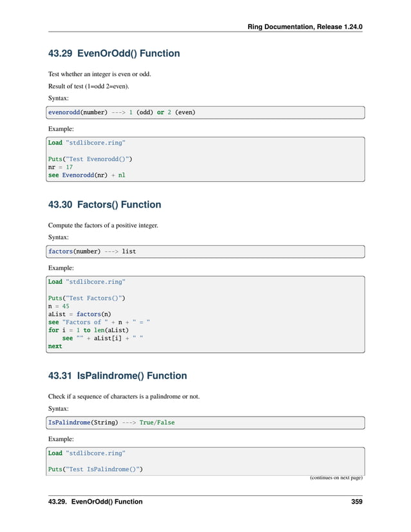411x532 pixels.
Task: Click the 'next' keyword in Factors example
Action: [x=55, y=346]
